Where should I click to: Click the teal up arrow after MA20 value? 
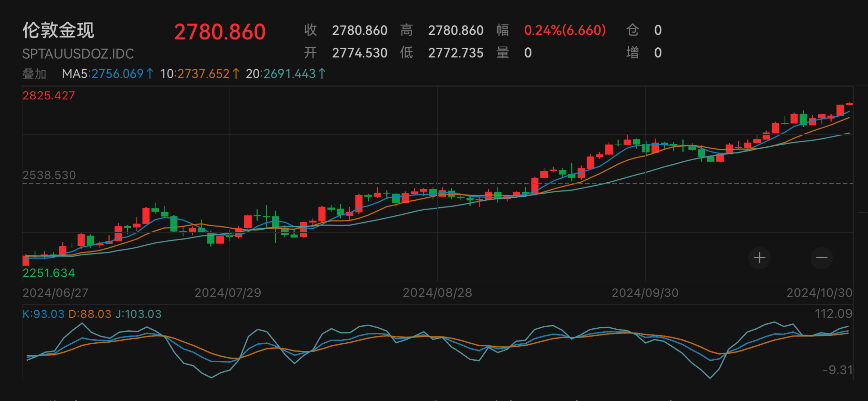[322, 74]
